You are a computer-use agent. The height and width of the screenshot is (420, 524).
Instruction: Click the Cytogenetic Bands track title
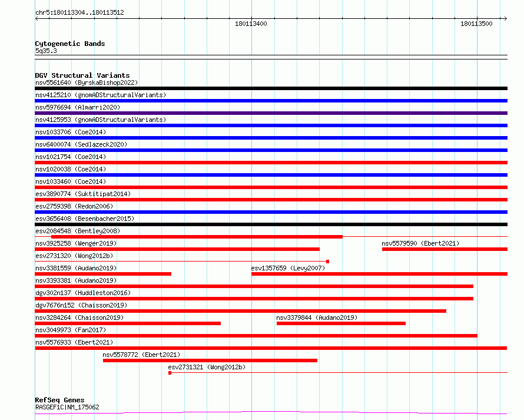70,44
